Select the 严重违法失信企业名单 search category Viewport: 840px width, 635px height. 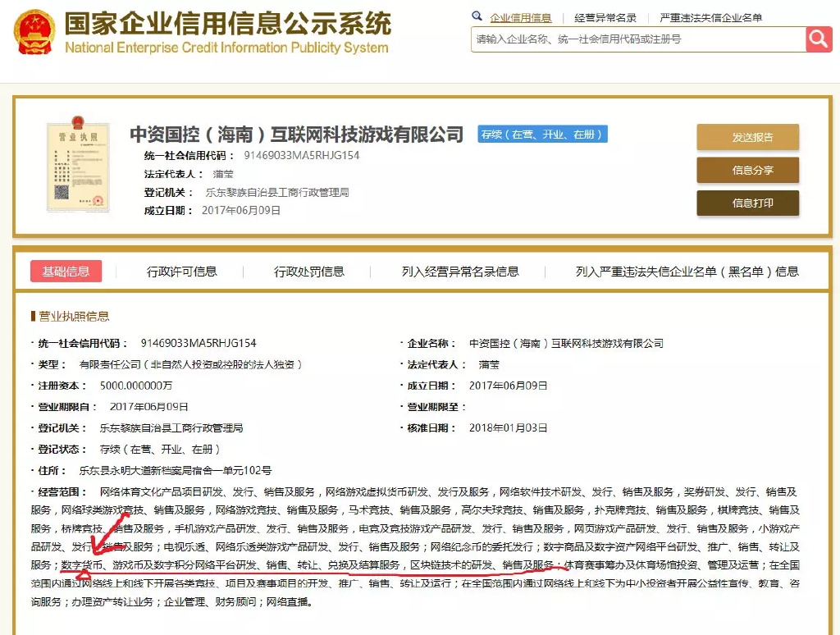pyautogui.click(x=710, y=18)
